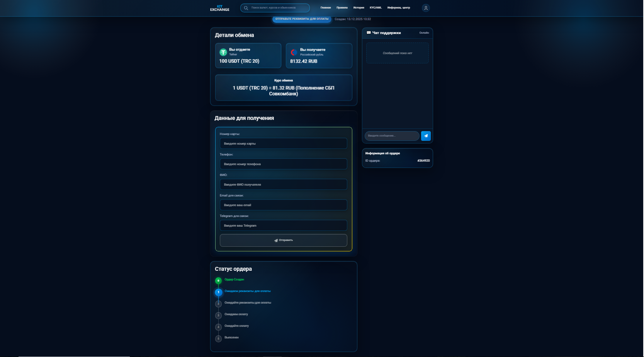Navigate to KYC/AML page

click(376, 8)
